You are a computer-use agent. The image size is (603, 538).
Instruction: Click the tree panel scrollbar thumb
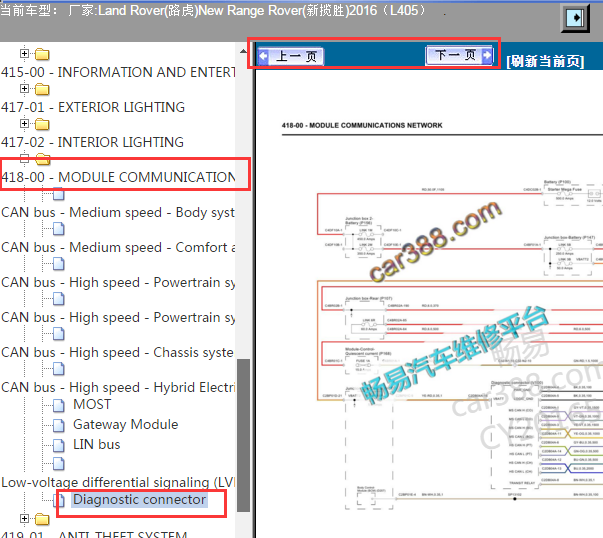pos(243,435)
